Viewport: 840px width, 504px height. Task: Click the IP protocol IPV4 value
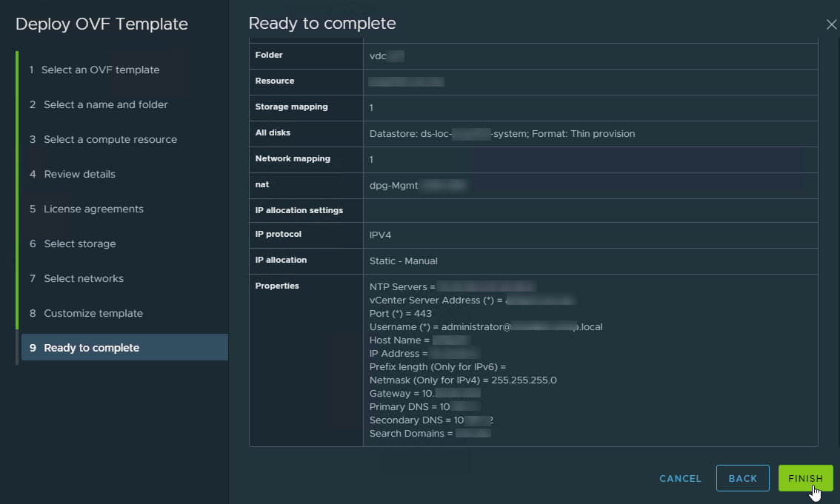[380, 235]
